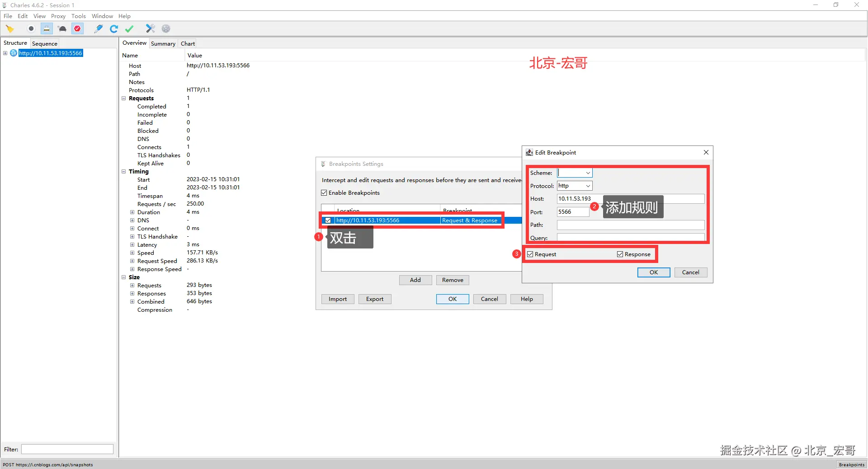The width and height of the screenshot is (868, 469).
Task: Confirm Edit Breakpoint with OK
Action: click(654, 272)
